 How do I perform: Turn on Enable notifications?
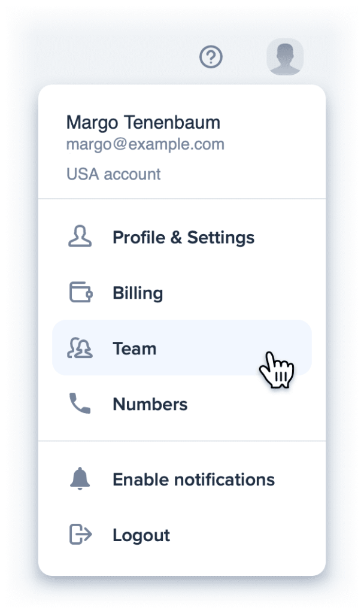click(193, 480)
